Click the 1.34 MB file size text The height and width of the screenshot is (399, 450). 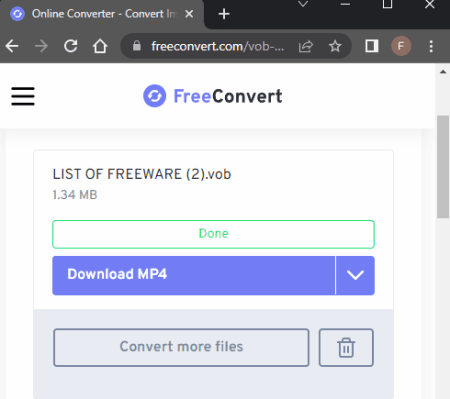click(75, 195)
